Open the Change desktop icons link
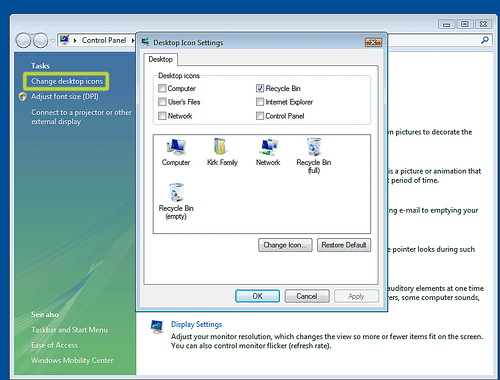Screen dimensions: 500x380 pos(67,81)
